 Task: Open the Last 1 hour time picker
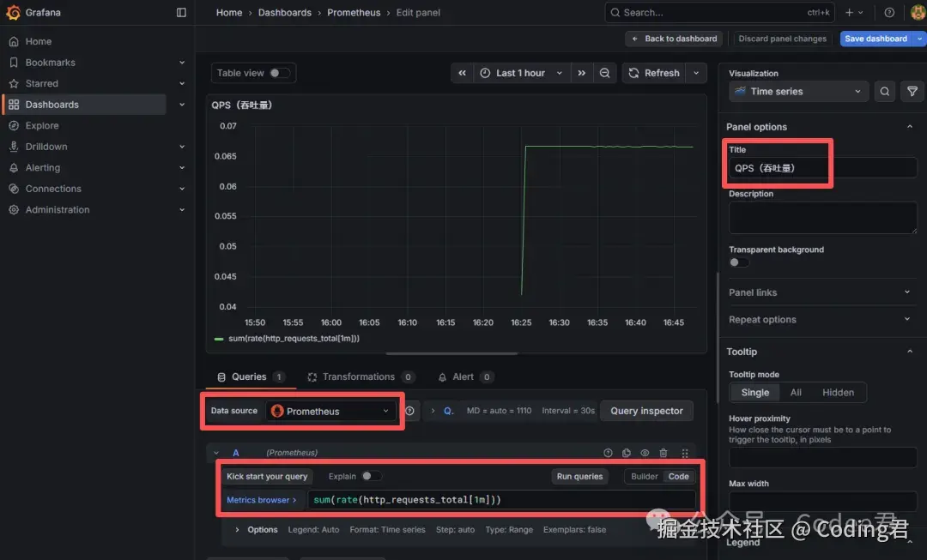521,73
